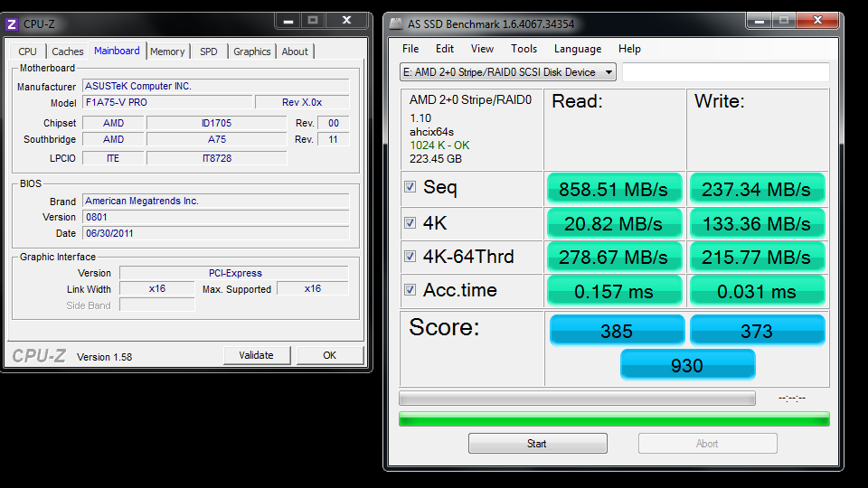Click the read score 385

tap(617, 331)
